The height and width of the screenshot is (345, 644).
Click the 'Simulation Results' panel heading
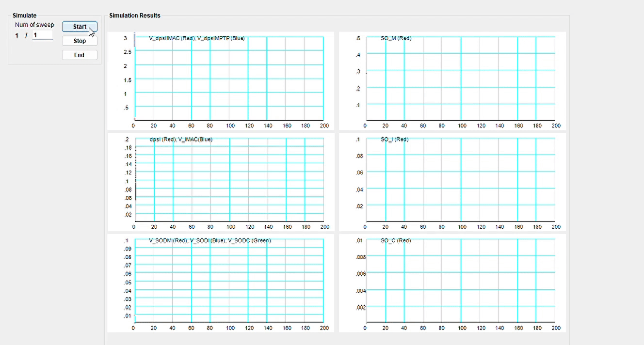[x=134, y=16]
